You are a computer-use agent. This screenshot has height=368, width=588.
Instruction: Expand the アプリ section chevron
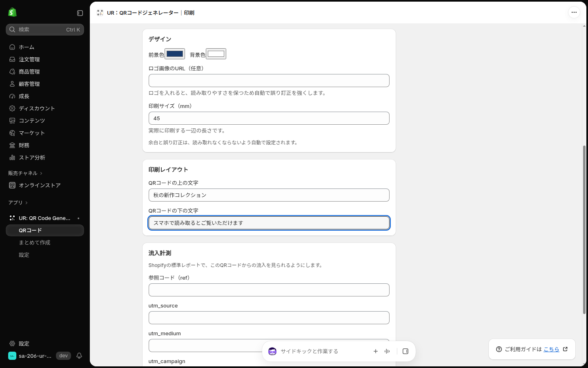coord(27,203)
